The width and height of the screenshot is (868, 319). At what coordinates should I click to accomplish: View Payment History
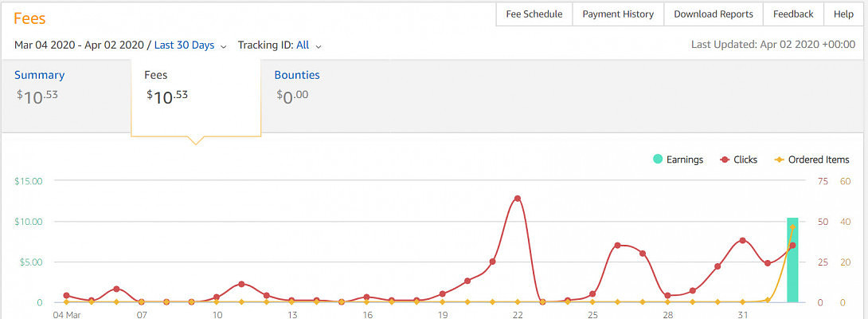point(618,14)
